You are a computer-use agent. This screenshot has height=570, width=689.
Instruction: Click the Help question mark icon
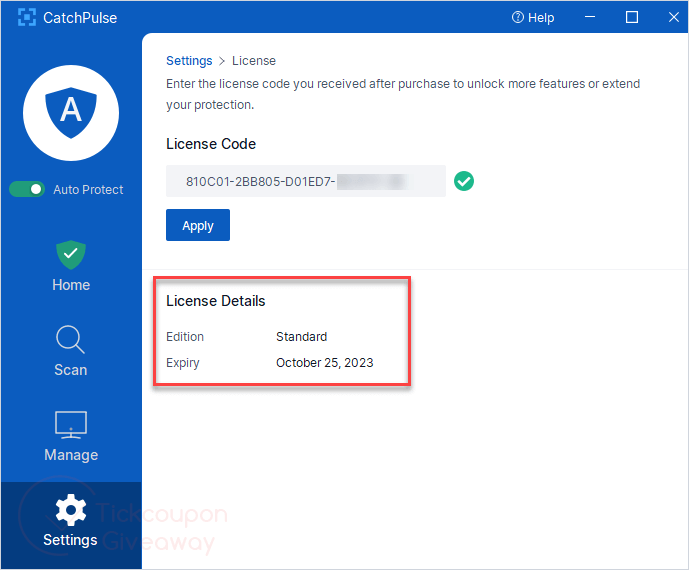518,17
